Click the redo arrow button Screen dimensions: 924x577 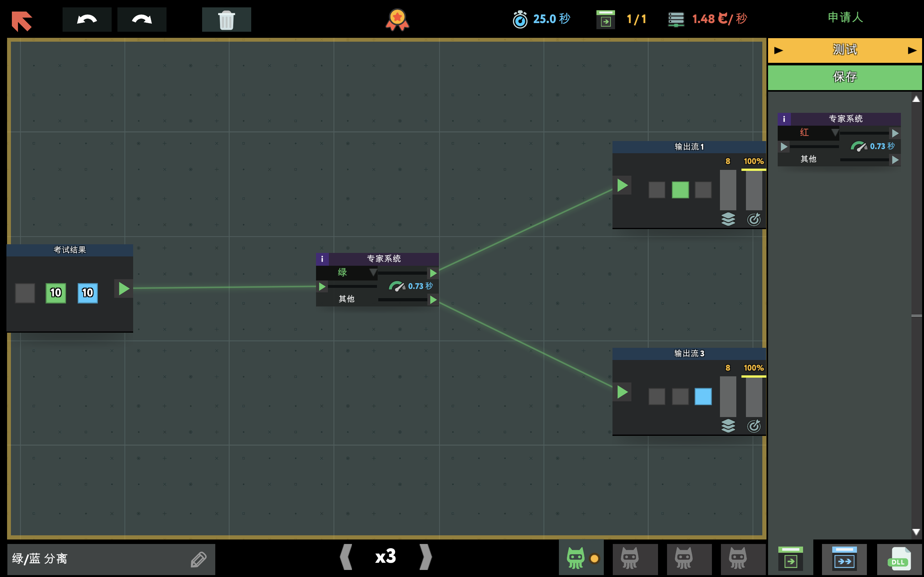tap(142, 20)
